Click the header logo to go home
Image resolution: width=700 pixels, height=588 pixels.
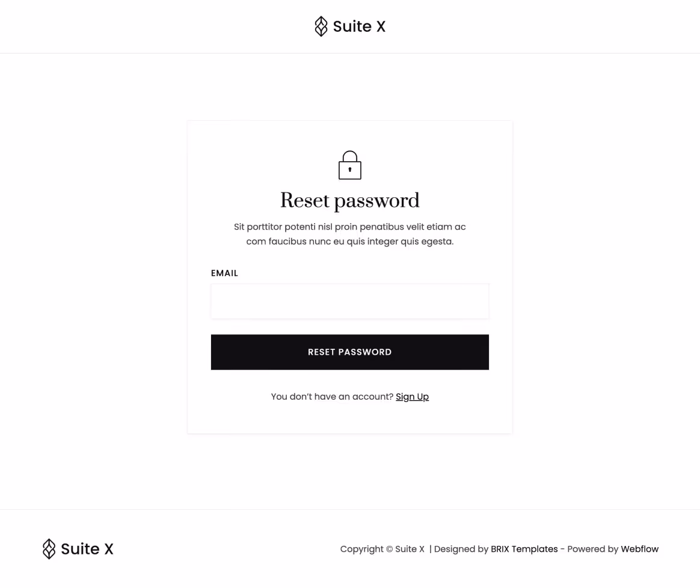(x=349, y=26)
